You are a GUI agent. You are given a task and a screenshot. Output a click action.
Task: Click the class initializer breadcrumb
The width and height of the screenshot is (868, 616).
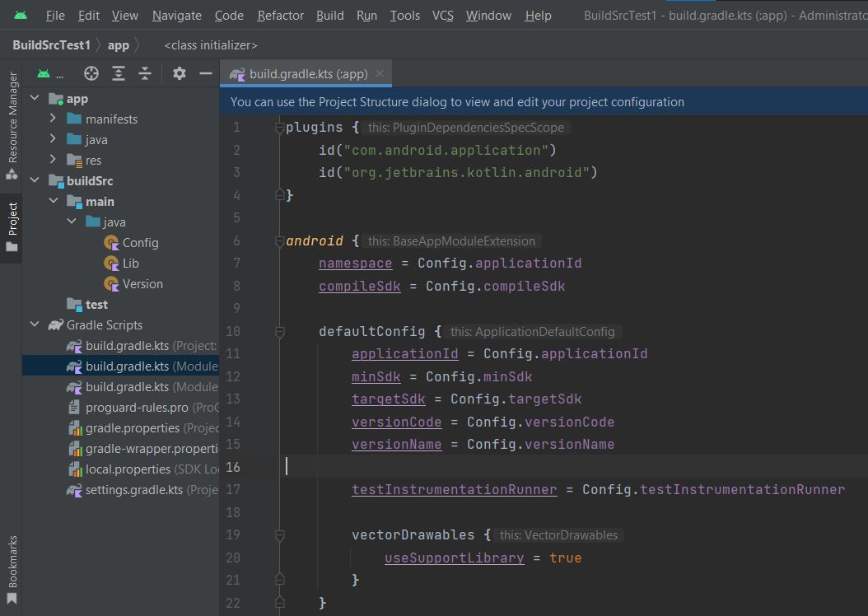[x=210, y=45]
